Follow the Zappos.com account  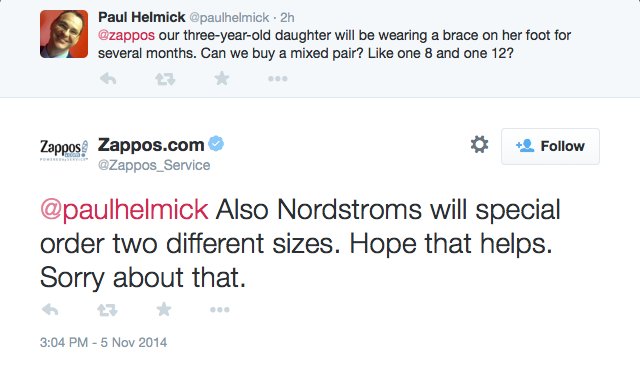550,146
